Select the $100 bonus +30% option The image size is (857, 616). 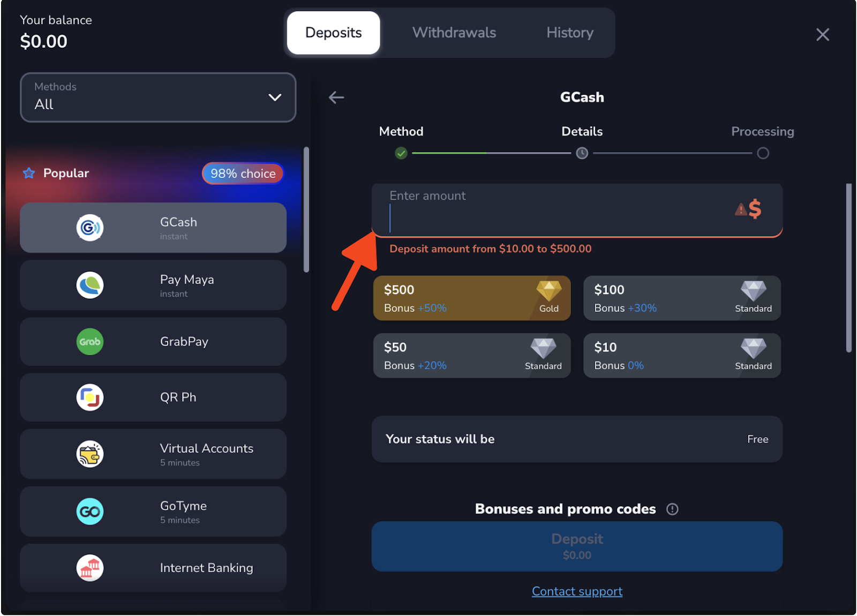(681, 298)
